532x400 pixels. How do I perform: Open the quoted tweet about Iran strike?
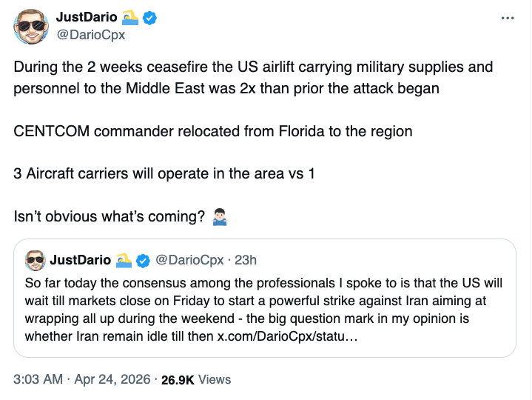(x=266, y=309)
